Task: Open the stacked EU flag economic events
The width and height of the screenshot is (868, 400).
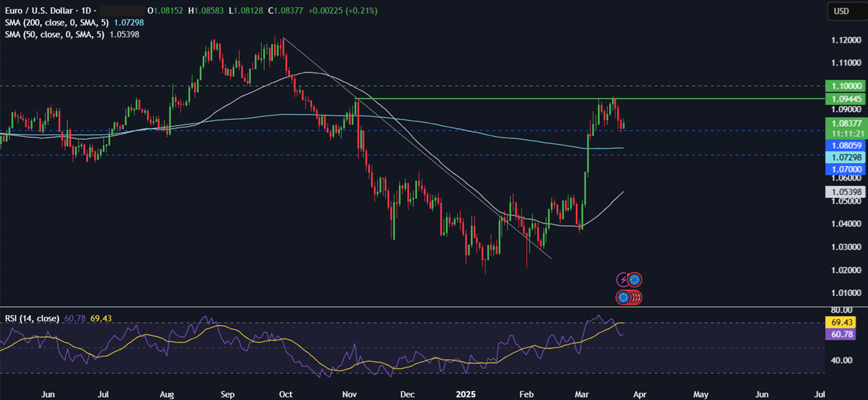Action: (628, 297)
